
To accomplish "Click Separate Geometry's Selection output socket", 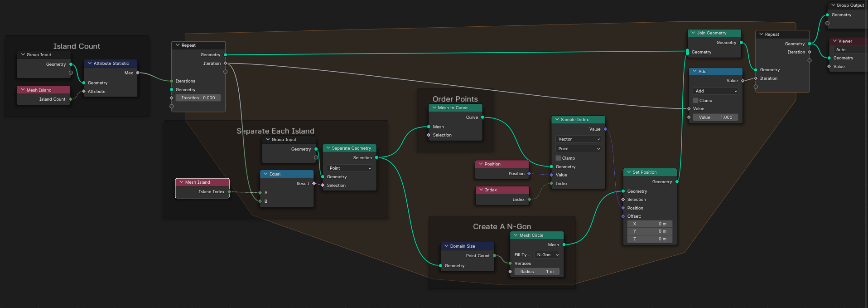I will tap(376, 157).
